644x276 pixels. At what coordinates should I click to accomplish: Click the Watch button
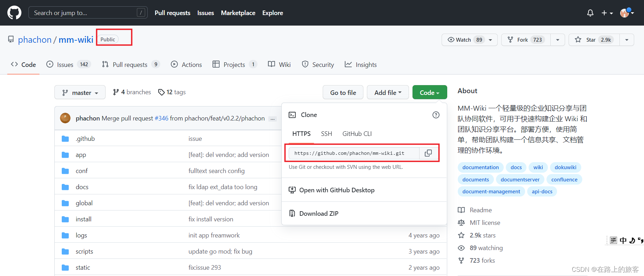(469, 40)
